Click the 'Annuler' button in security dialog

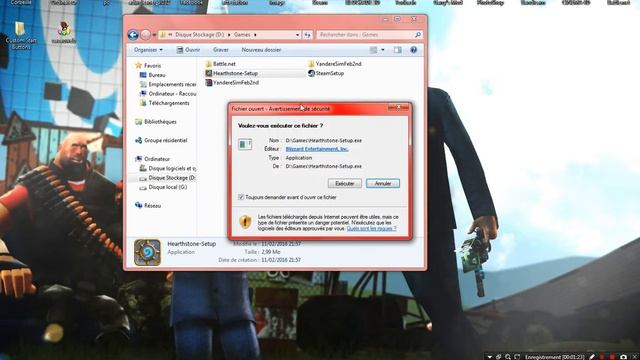pos(383,184)
